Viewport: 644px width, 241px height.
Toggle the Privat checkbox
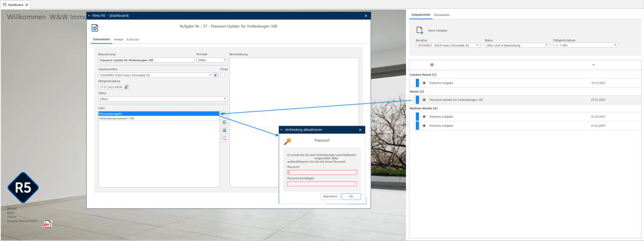pos(223,75)
